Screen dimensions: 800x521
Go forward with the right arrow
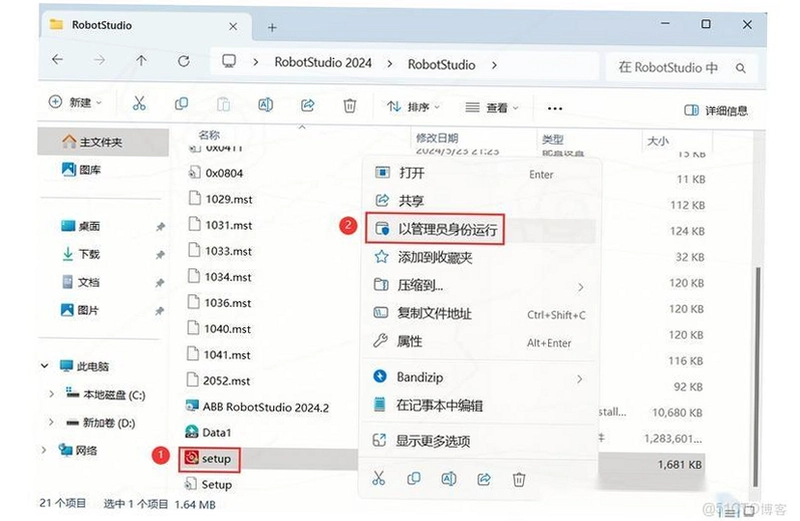(99, 60)
